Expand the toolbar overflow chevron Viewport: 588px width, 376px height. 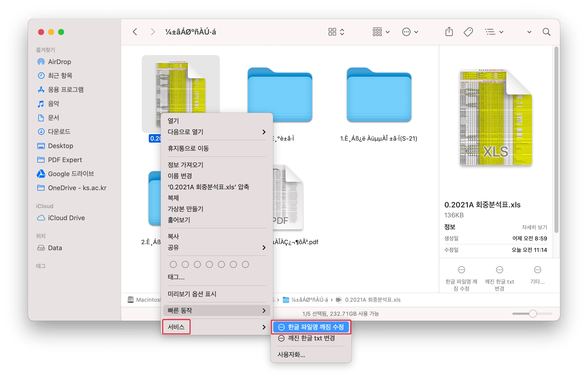(x=529, y=32)
